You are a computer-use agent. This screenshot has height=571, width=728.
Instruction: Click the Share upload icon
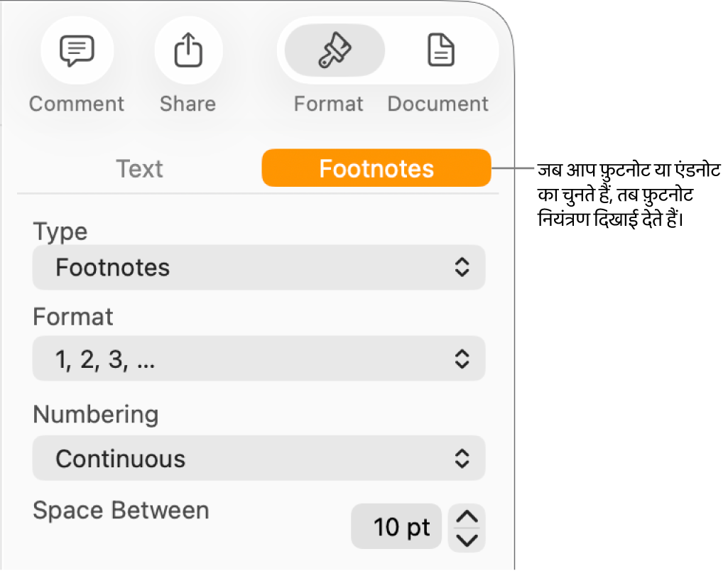[x=188, y=51]
